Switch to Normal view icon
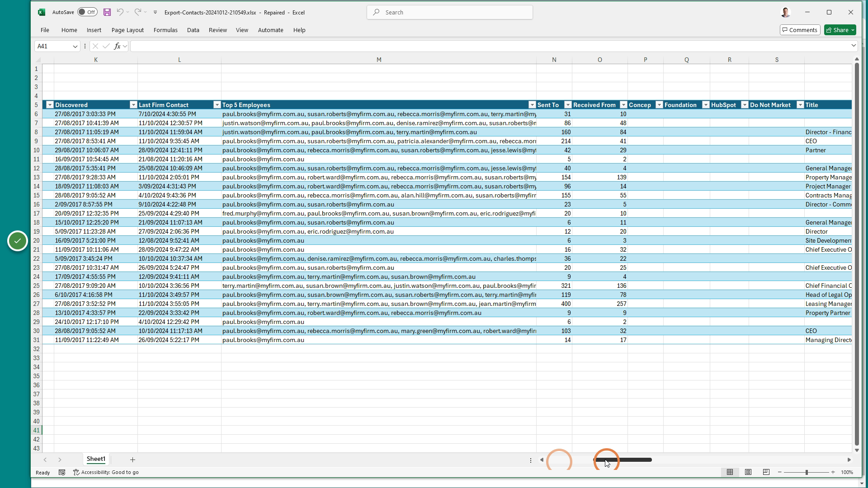868x488 pixels. (x=730, y=472)
